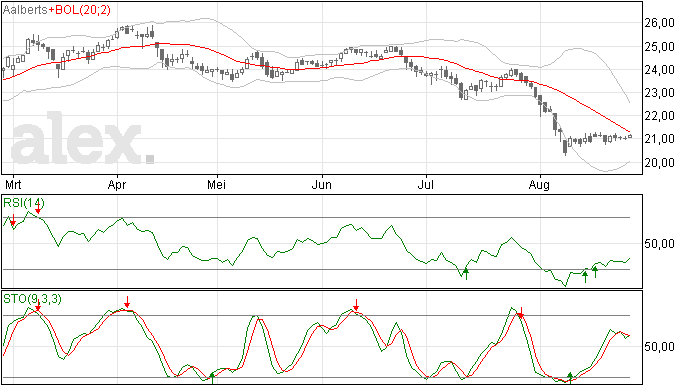Click the 22,00 price axis label
The width and height of the screenshot is (690, 387).
point(659,116)
